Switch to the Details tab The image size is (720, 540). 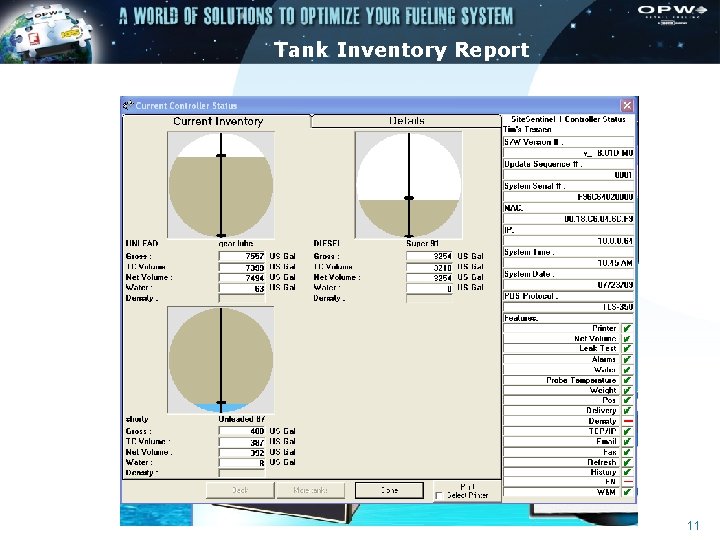click(406, 121)
